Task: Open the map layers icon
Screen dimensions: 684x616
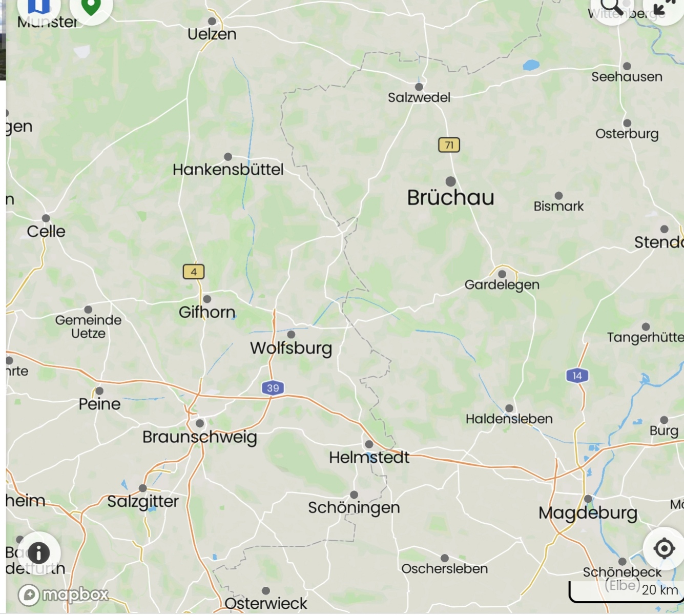Action: 39,6
